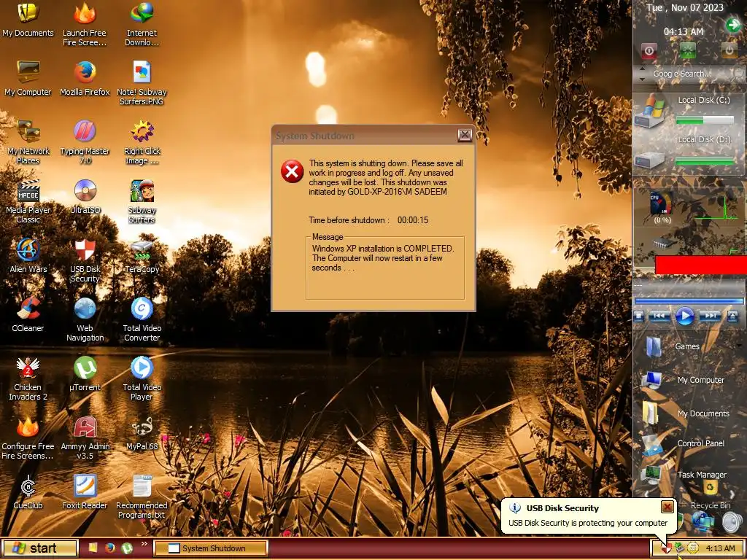Click the quick launch Firefox icon
This screenshot has height=560, width=747.
[x=110, y=548]
